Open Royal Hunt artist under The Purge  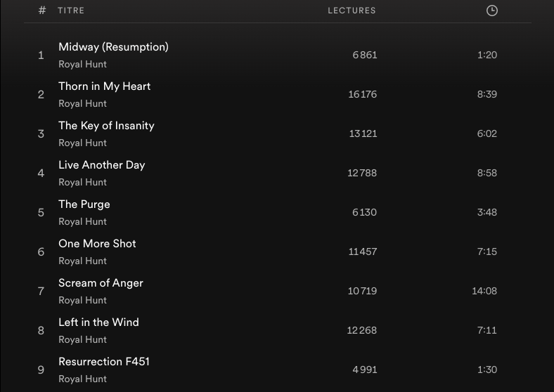pos(82,222)
